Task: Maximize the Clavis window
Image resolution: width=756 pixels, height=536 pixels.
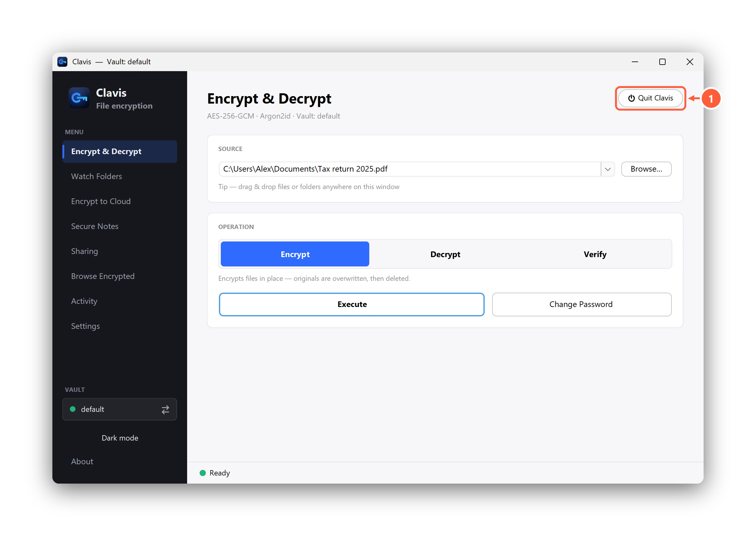Action: (662, 62)
